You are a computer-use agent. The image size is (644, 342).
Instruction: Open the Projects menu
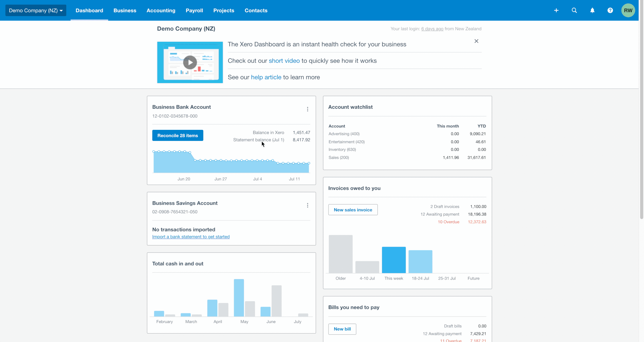[x=223, y=10]
